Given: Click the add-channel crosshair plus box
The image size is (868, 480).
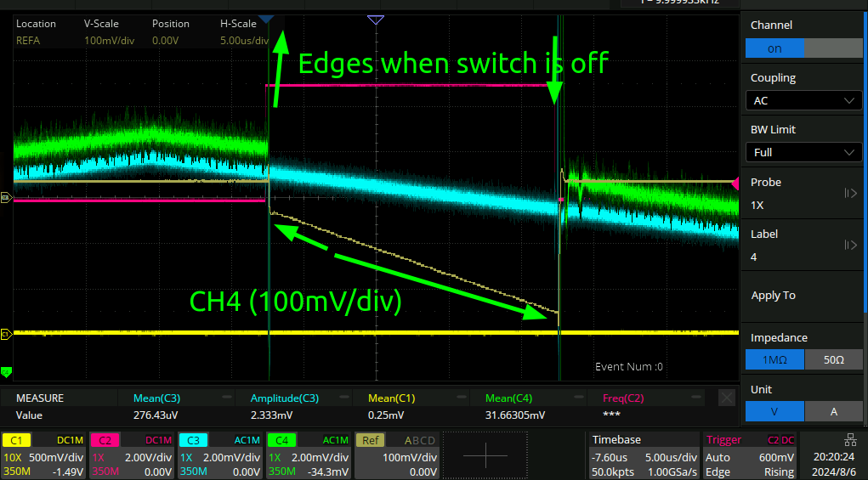Looking at the screenshot, I should pyautogui.click(x=485, y=455).
